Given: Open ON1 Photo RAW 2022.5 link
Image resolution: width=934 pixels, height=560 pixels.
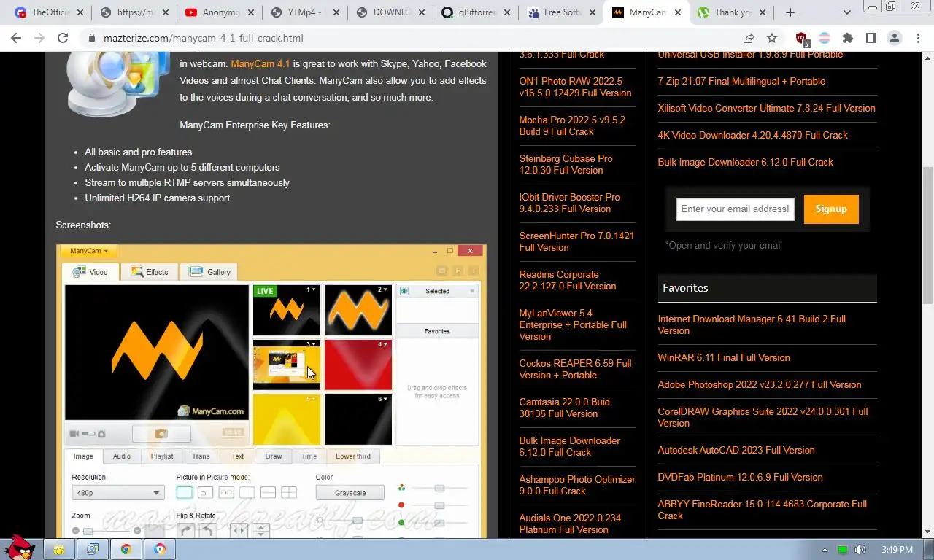Looking at the screenshot, I should pos(575,87).
